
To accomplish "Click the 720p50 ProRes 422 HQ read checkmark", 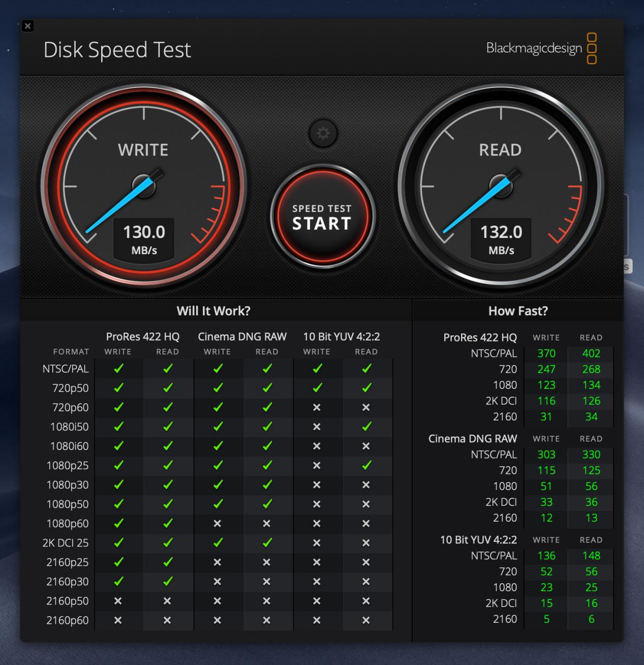I will coord(168,388).
